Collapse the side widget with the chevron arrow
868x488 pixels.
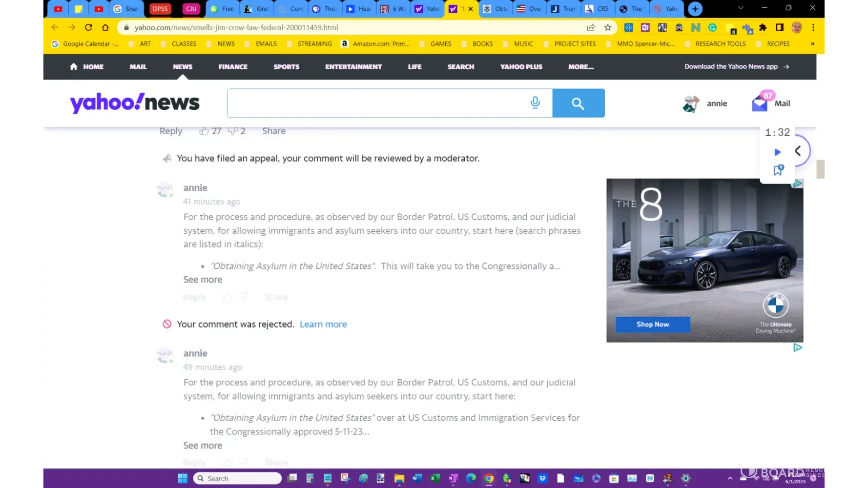click(798, 151)
